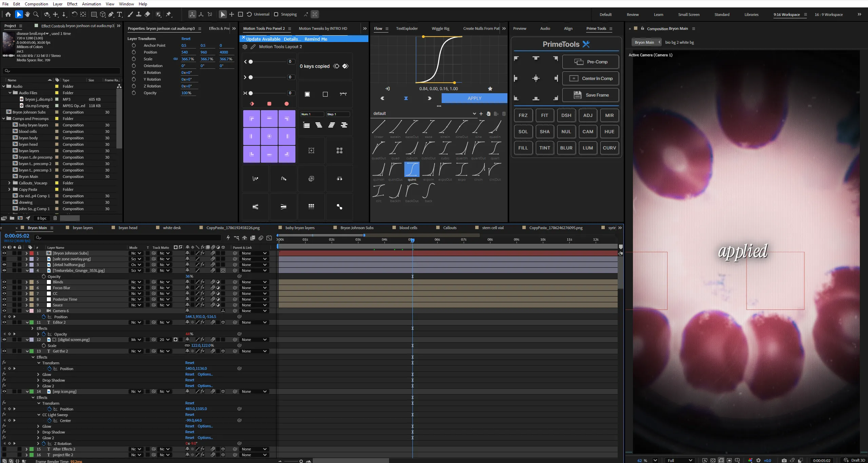The image size is (868, 463).
Task: Select the Hand tool
Action: [x=27, y=14]
